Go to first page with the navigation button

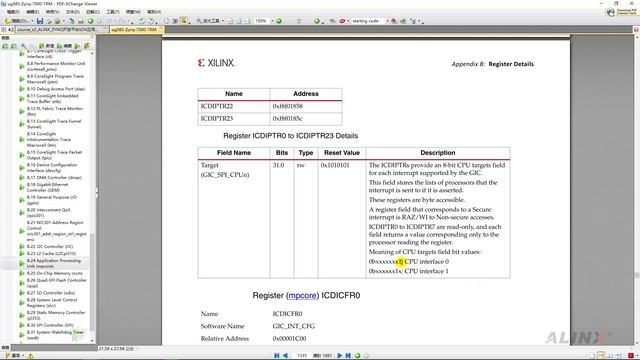coord(276,356)
